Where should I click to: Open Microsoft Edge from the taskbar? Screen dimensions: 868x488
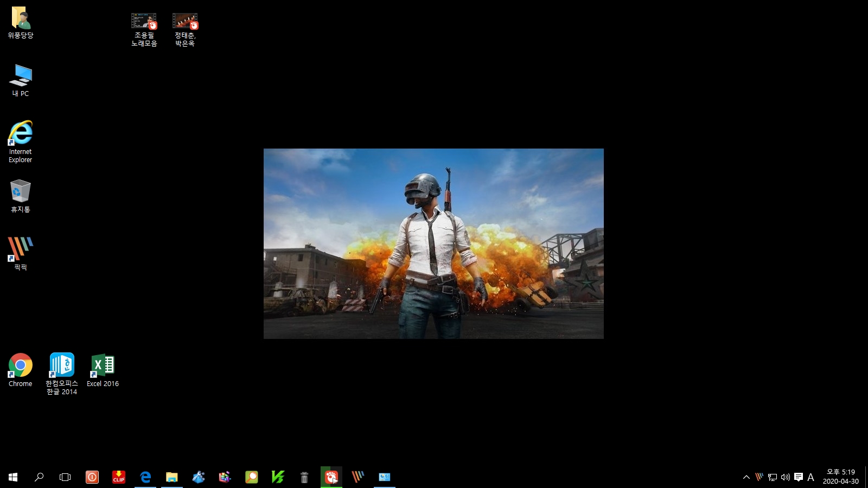click(x=145, y=477)
